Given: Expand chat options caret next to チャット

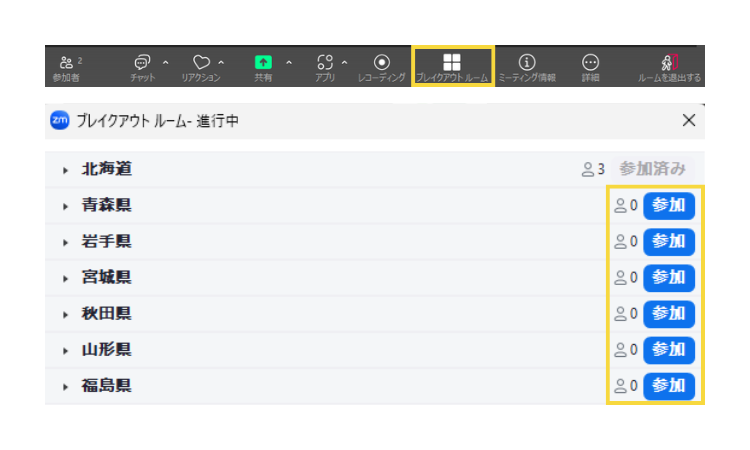Looking at the screenshot, I should [x=166, y=62].
